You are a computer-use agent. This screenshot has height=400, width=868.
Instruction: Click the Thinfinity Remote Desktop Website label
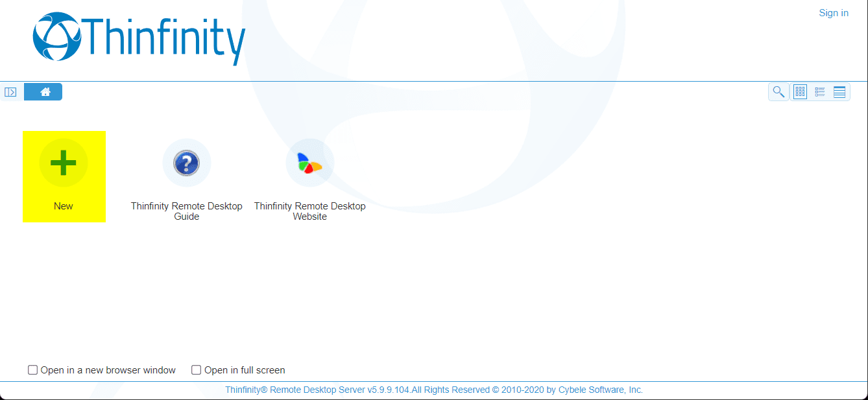[310, 211]
